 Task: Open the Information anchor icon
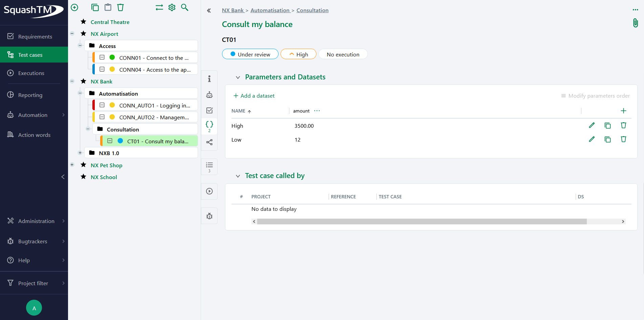pyautogui.click(x=209, y=79)
